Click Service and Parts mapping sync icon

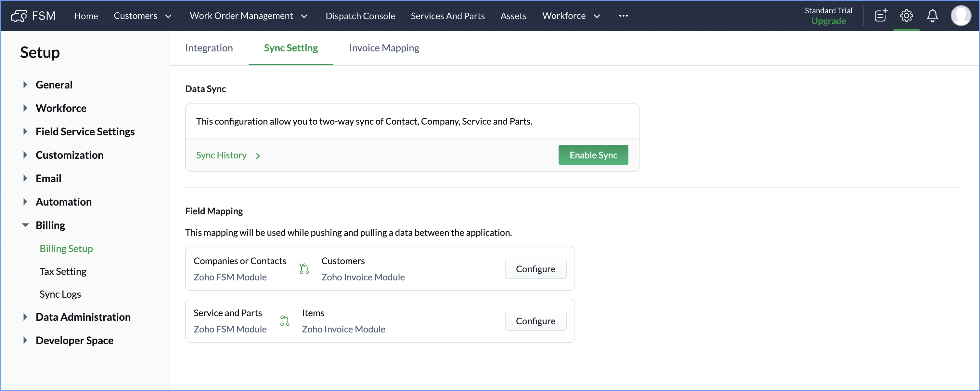tap(285, 320)
